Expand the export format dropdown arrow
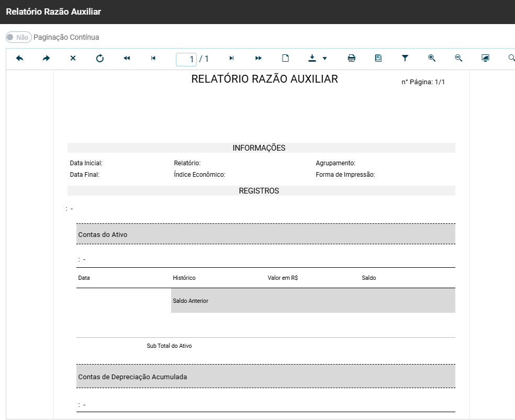This screenshot has height=420, width=515. tap(324, 59)
